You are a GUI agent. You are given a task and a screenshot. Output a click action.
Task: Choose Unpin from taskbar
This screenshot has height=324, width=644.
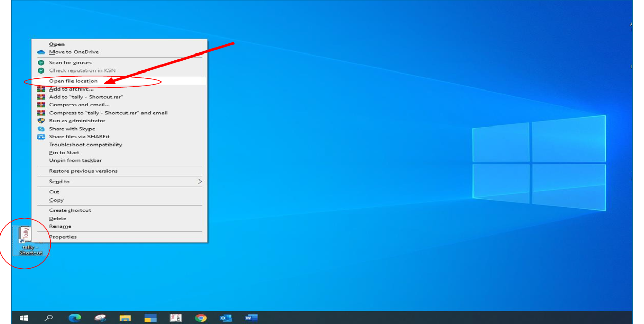pos(120,160)
